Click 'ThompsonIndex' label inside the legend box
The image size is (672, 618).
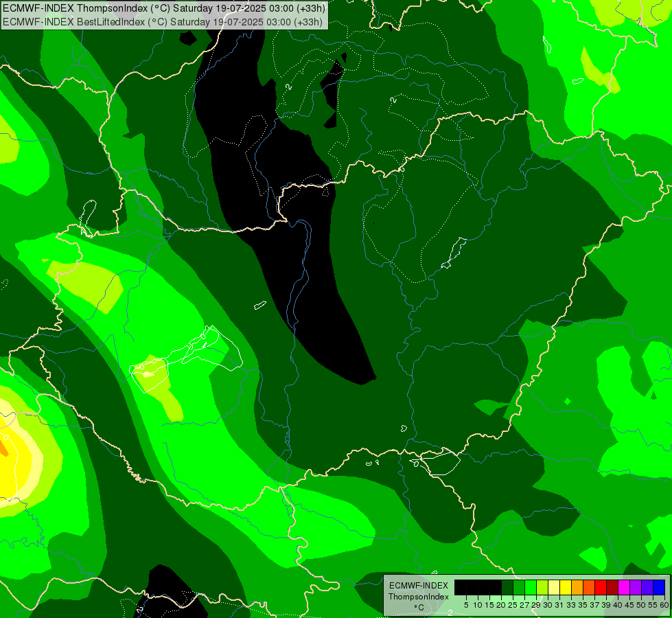point(418,597)
